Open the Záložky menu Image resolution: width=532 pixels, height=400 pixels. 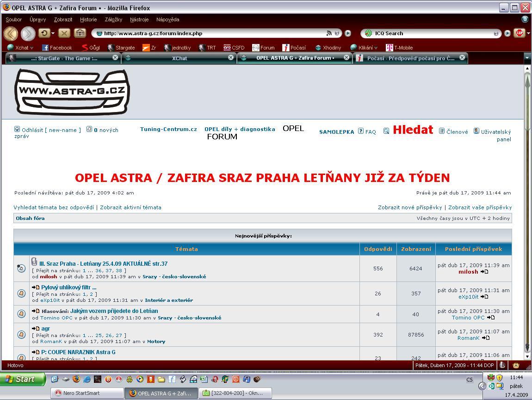pos(113,19)
